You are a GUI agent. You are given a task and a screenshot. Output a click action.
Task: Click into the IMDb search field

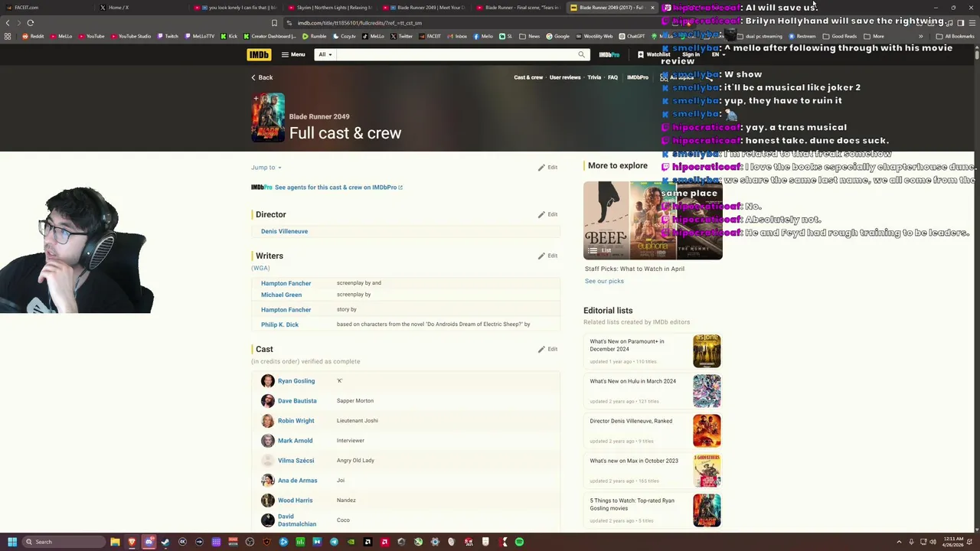point(456,54)
